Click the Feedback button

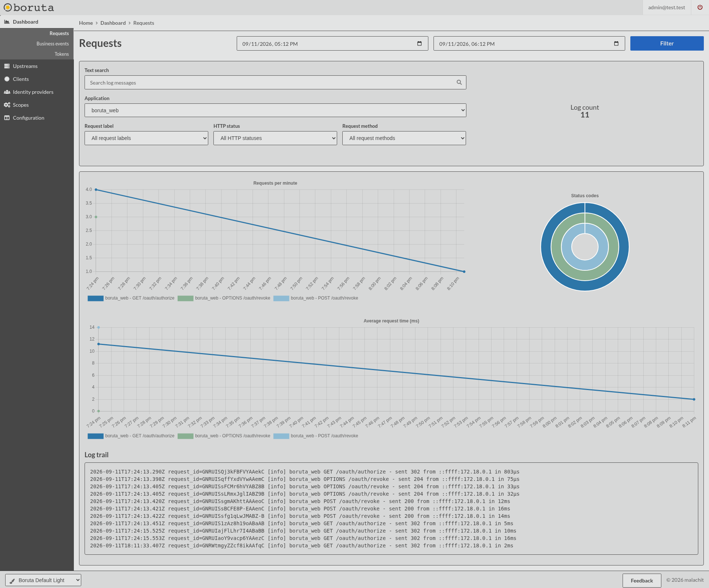pos(641,581)
